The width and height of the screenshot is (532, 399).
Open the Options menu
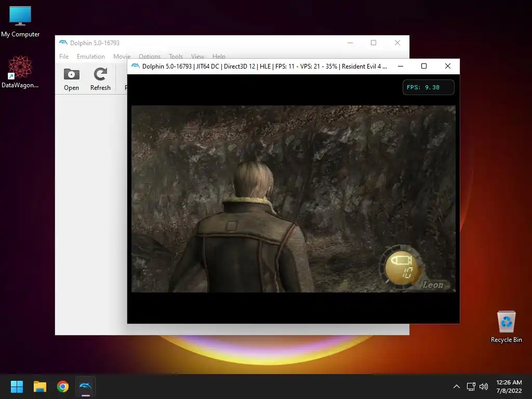[150, 56]
